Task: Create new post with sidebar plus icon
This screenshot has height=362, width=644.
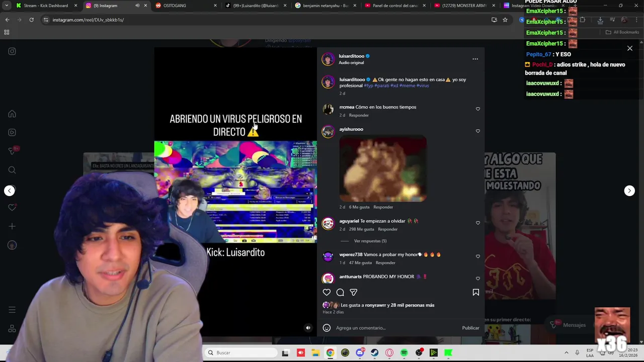Action: [12, 226]
